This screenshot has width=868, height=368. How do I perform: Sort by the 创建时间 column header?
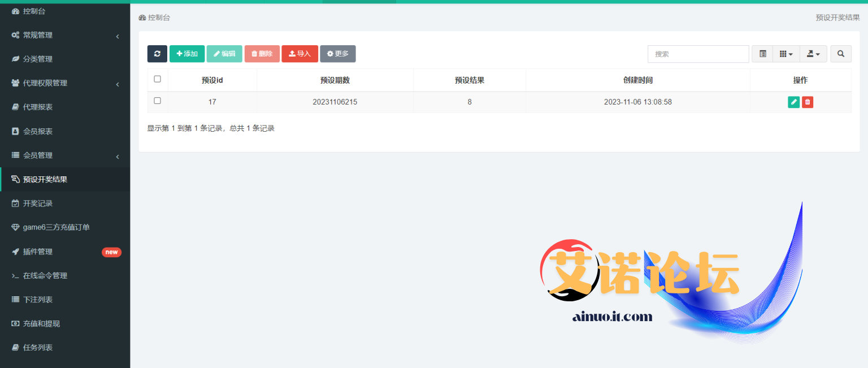coord(638,80)
